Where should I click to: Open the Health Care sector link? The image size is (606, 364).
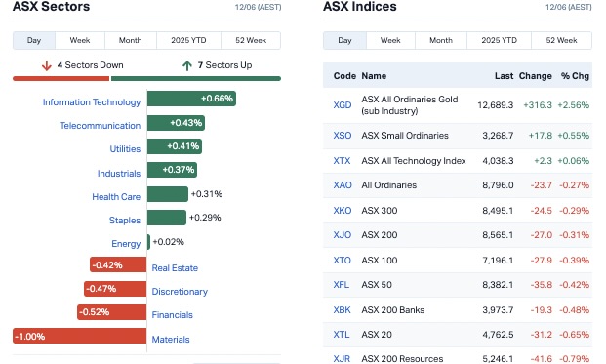tap(116, 197)
